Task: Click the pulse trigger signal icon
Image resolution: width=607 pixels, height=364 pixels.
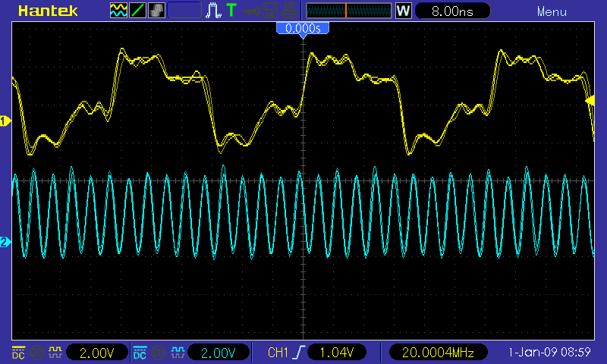Action: point(213,11)
